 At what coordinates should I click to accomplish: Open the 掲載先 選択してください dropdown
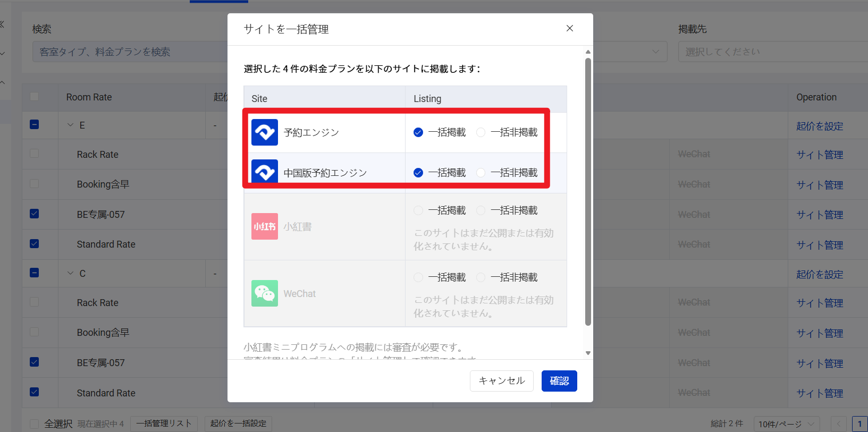coord(773,52)
